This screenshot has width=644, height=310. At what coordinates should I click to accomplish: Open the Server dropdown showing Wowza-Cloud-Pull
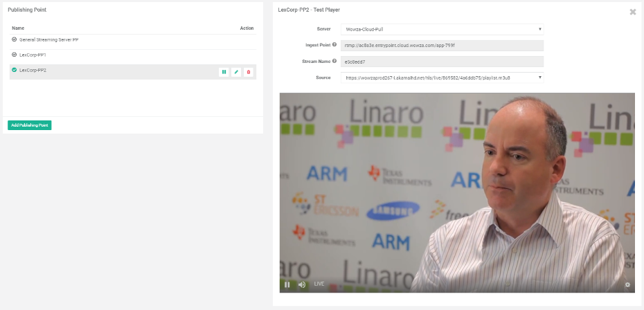pos(442,29)
